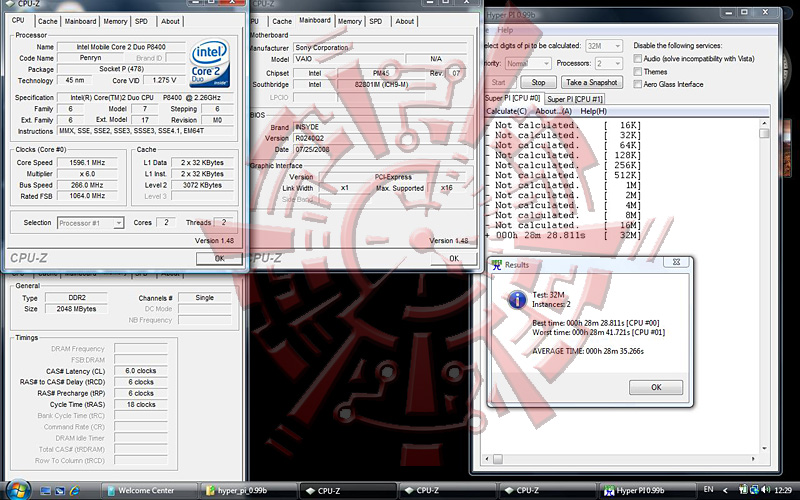Click horizontal scrollbar right arrow in Hyper PI
This screenshot has width=800, height=500.
[753, 459]
